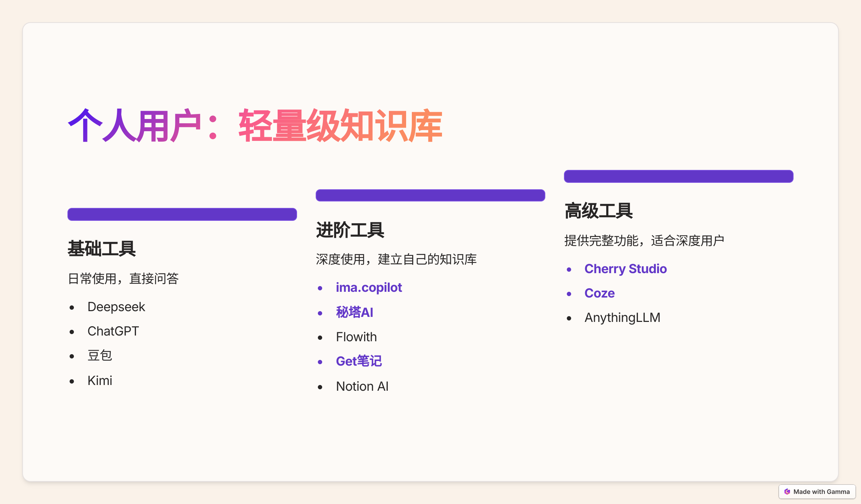Open the "Made with Gamma" link

point(821,491)
